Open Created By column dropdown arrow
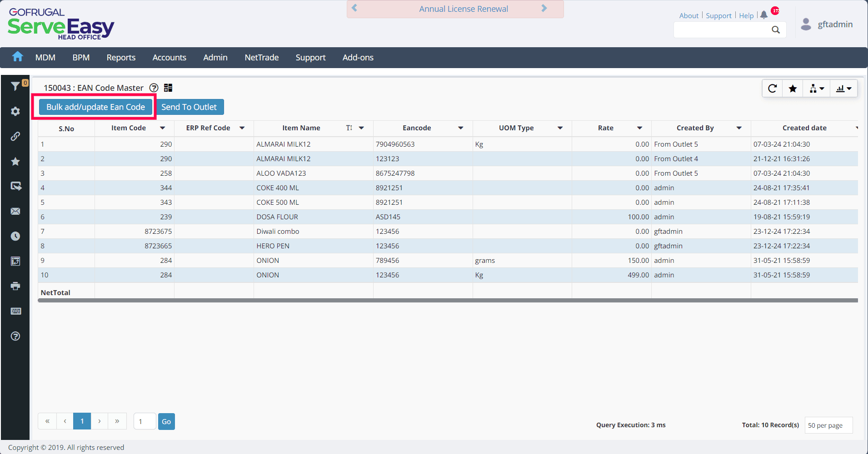Image resolution: width=868 pixels, height=454 pixels. click(x=739, y=128)
